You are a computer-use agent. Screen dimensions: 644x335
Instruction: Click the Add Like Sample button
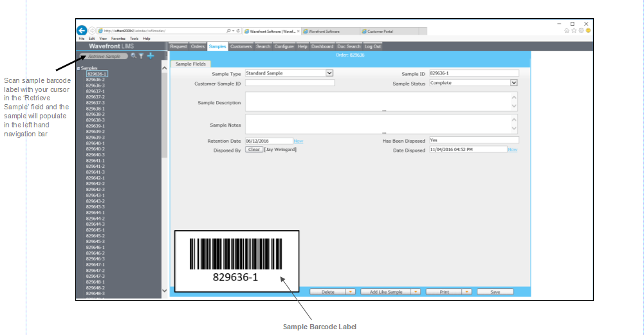385,292
